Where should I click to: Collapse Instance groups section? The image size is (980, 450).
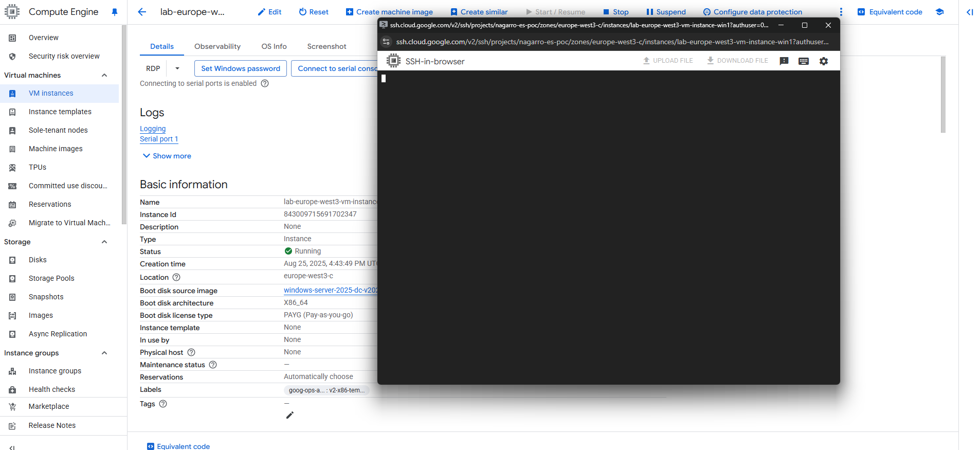(104, 353)
